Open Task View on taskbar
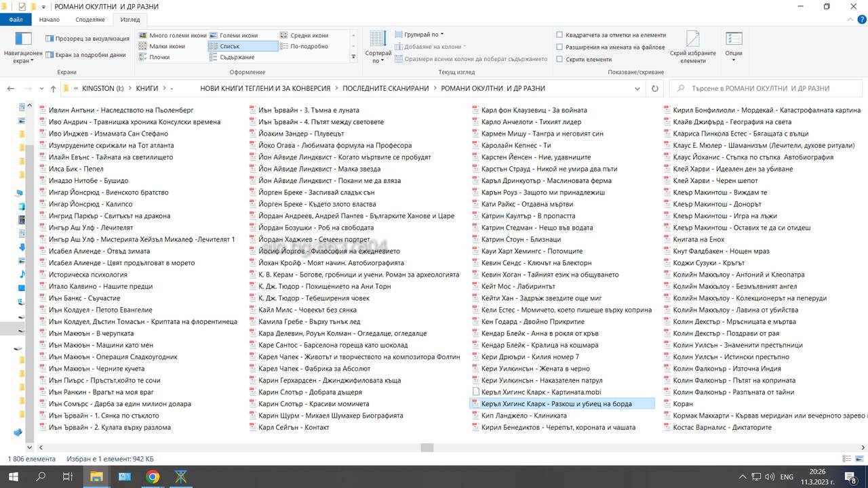The height and width of the screenshot is (488, 868). click(68, 477)
